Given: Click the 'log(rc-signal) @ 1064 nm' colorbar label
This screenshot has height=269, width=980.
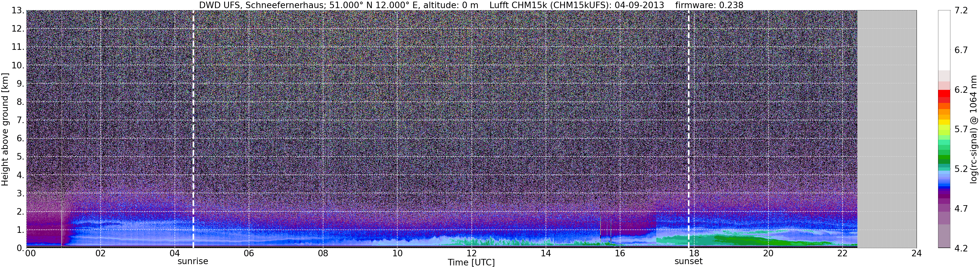Looking at the screenshot, I should coord(974,129).
